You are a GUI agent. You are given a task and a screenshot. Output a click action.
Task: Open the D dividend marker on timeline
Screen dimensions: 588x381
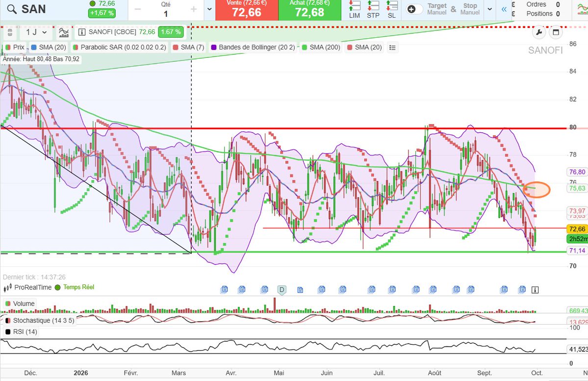pos(281,290)
